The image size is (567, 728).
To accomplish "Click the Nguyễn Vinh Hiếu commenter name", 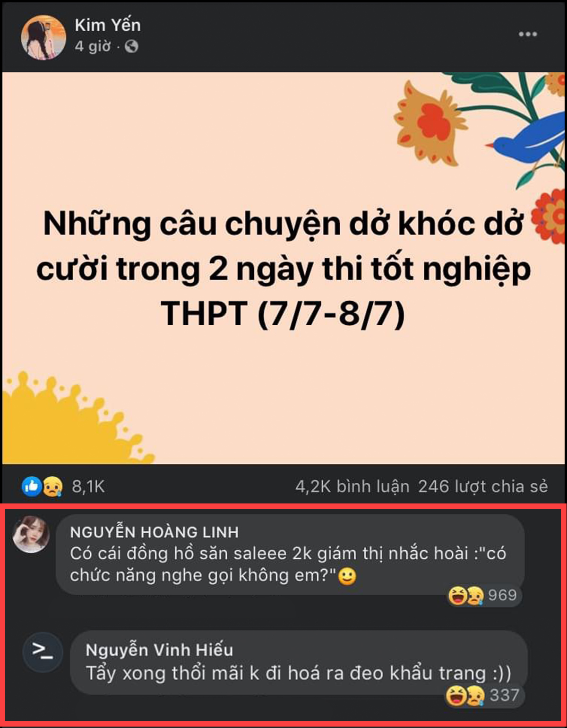I will (159, 650).
